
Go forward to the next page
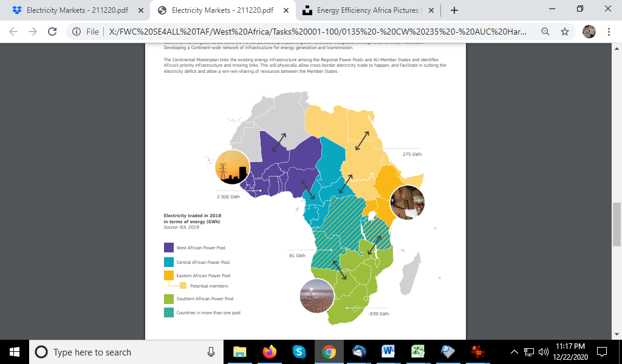33,32
